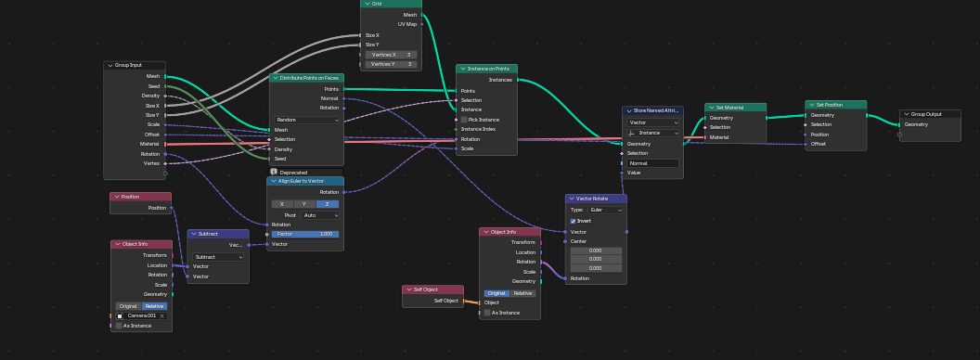Click the Self Object output socket
The image size is (980, 360).
coord(463,301)
